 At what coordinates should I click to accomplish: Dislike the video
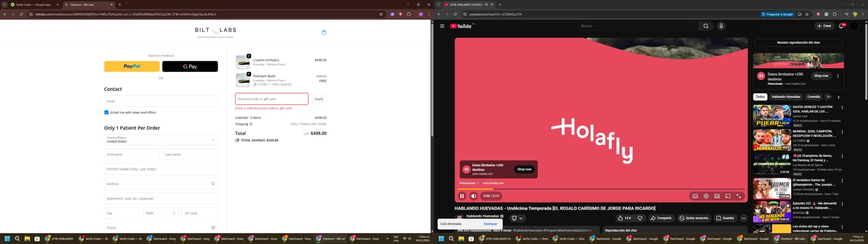pyautogui.click(x=640, y=218)
